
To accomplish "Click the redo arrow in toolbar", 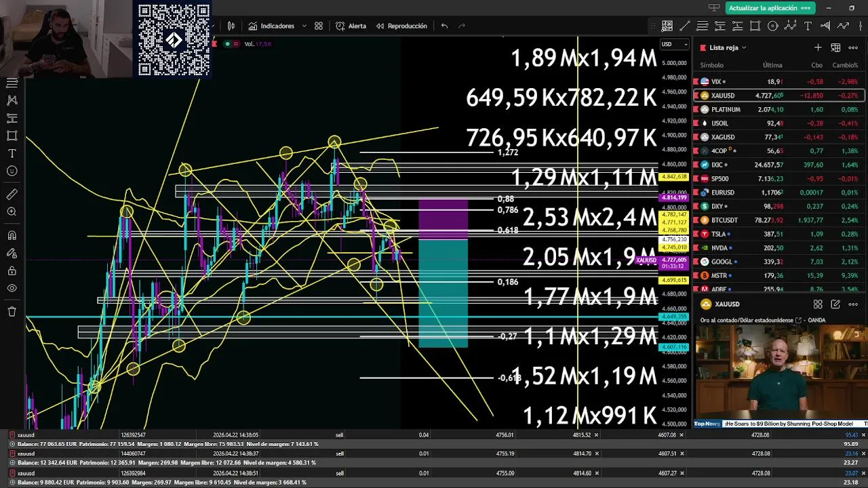I will 462,26.
